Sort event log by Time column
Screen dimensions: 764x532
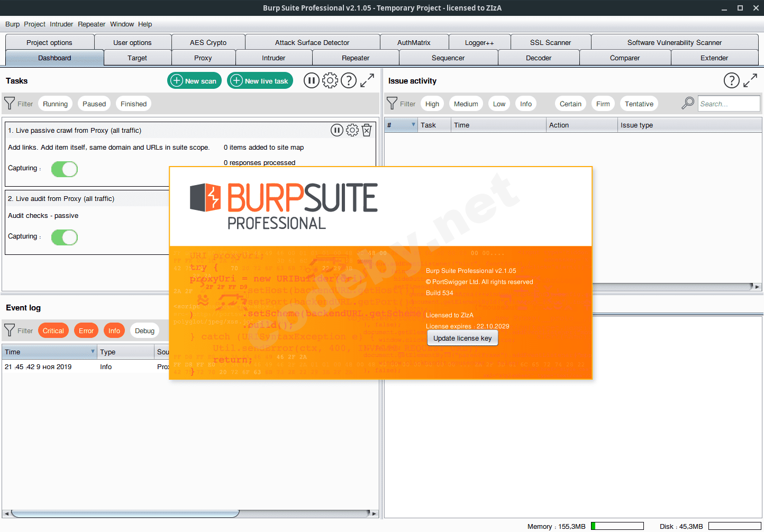click(50, 352)
